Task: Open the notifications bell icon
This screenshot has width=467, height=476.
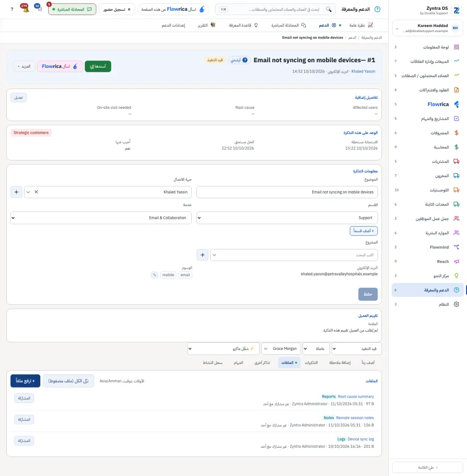Action: click(25, 8)
